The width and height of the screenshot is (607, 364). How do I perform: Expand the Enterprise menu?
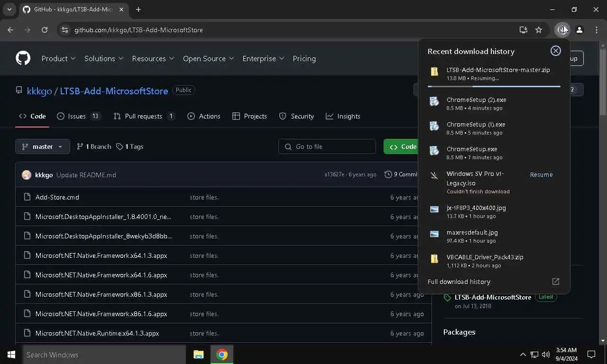(263, 58)
